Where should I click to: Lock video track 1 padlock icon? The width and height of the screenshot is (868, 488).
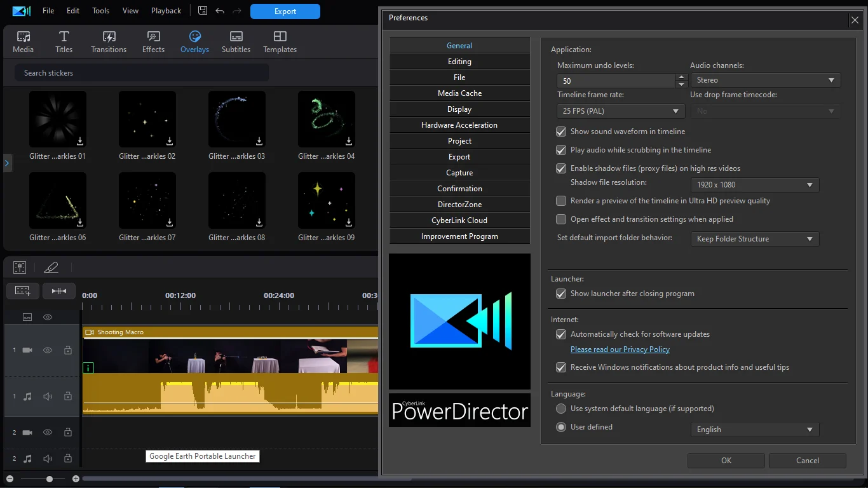(x=67, y=350)
